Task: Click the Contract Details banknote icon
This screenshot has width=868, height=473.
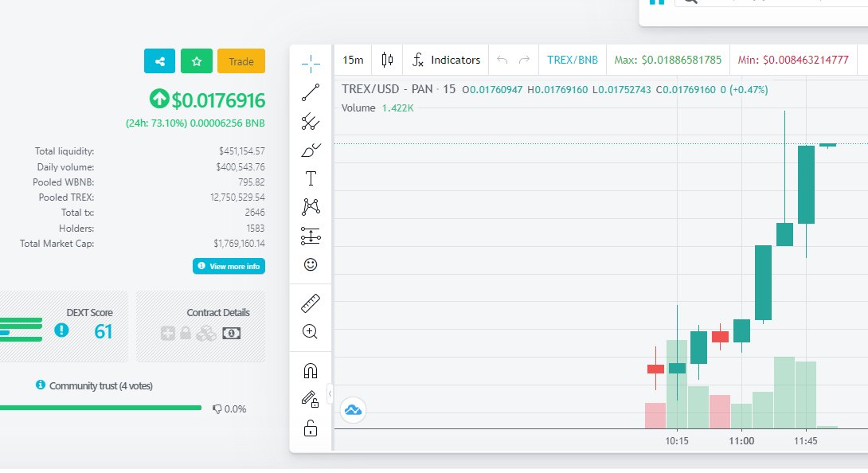Action: (x=232, y=333)
